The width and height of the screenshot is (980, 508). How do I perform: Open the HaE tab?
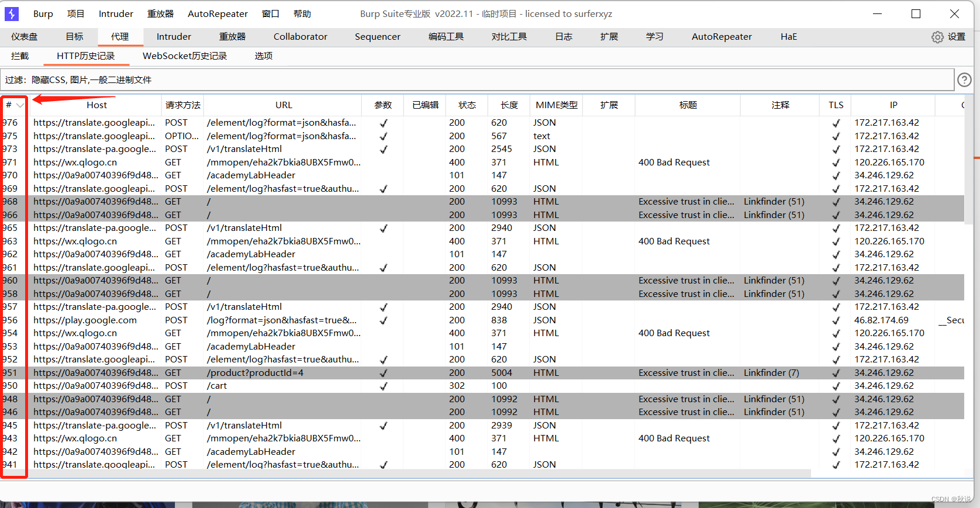[x=789, y=36]
